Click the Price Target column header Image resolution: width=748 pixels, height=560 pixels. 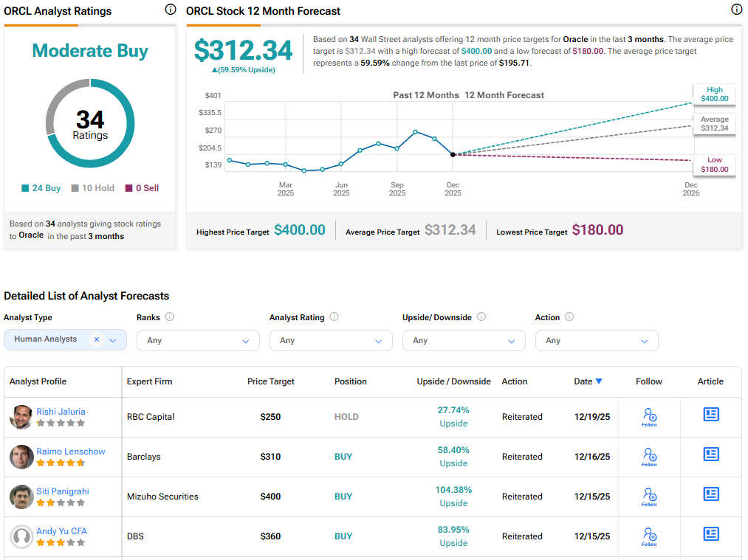(x=270, y=381)
